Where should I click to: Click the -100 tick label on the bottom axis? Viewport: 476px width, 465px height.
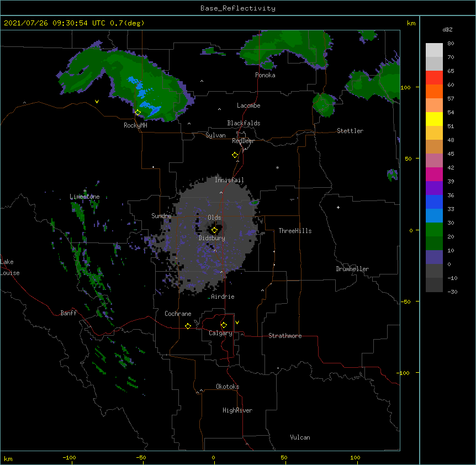pos(69,457)
